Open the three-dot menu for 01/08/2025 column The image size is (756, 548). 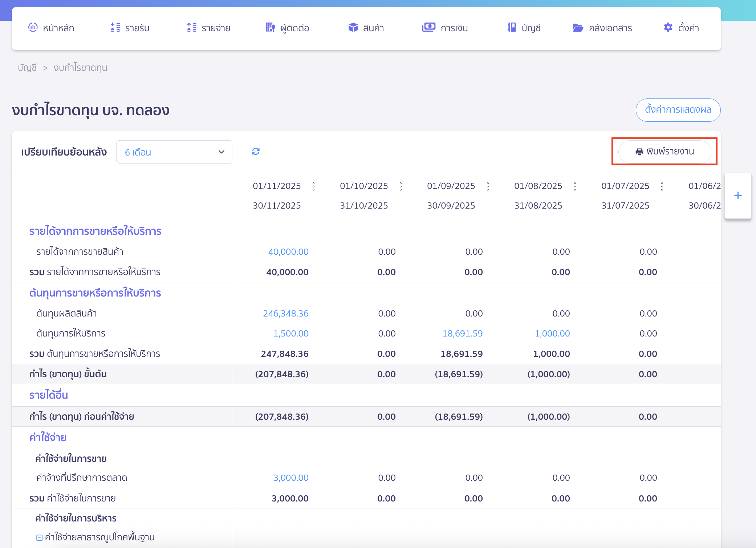tap(575, 186)
